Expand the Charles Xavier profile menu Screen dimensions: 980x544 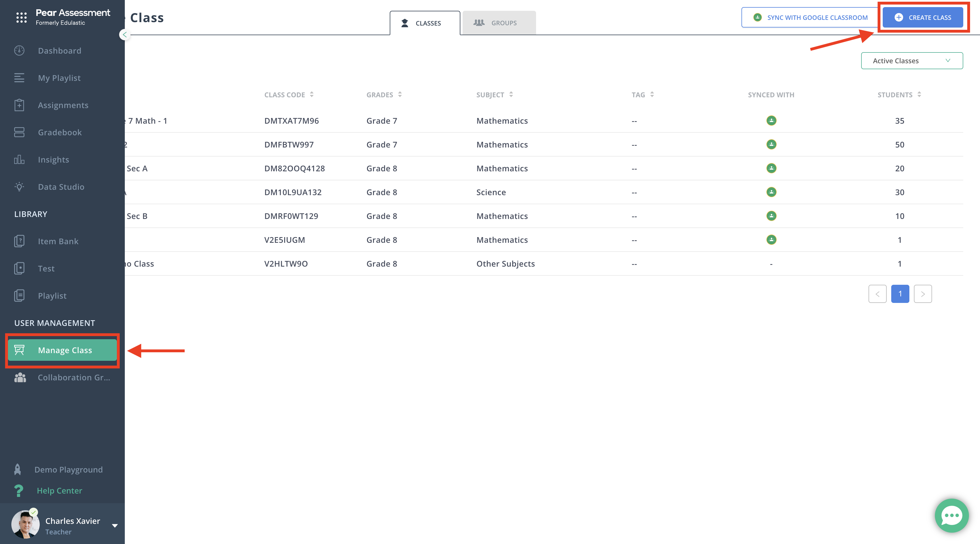tap(115, 525)
